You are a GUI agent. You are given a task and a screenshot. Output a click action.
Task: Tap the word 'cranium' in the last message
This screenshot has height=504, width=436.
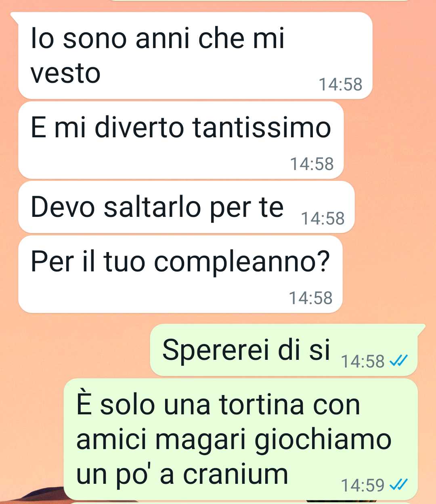tap(236, 474)
